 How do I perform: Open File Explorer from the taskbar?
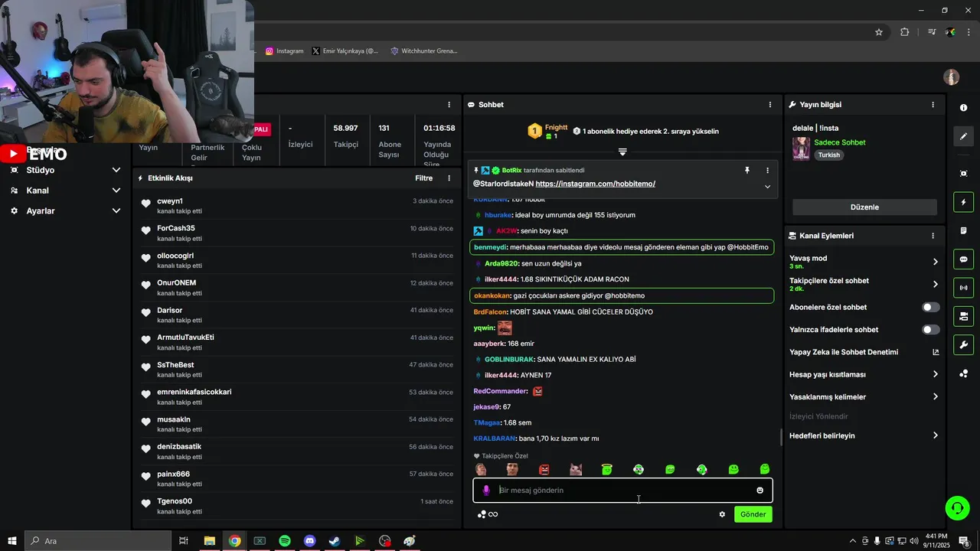(x=209, y=541)
